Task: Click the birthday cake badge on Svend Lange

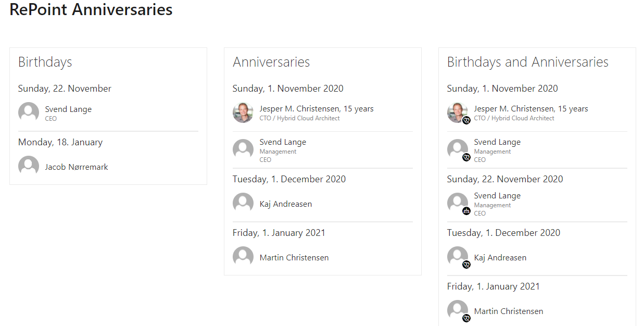Action: click(x=466, y=211)
